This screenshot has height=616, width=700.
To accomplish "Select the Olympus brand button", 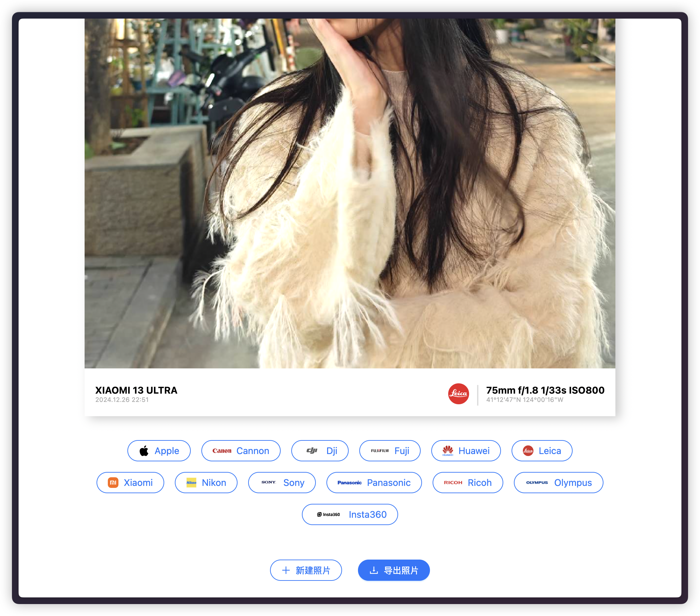I will click(x=558, y=482).
